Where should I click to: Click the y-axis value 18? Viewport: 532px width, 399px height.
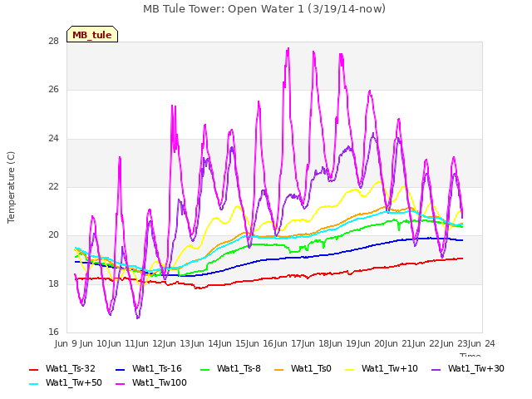[53, 283]
